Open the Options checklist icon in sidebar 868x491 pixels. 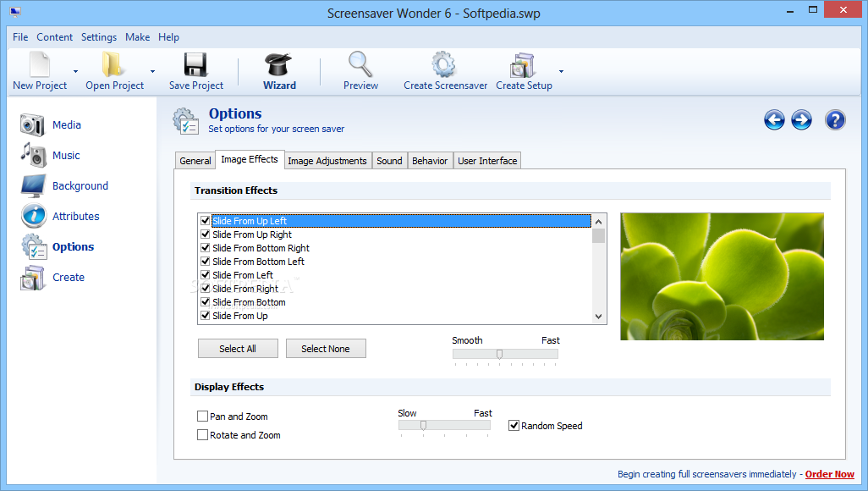pos(35,246)
